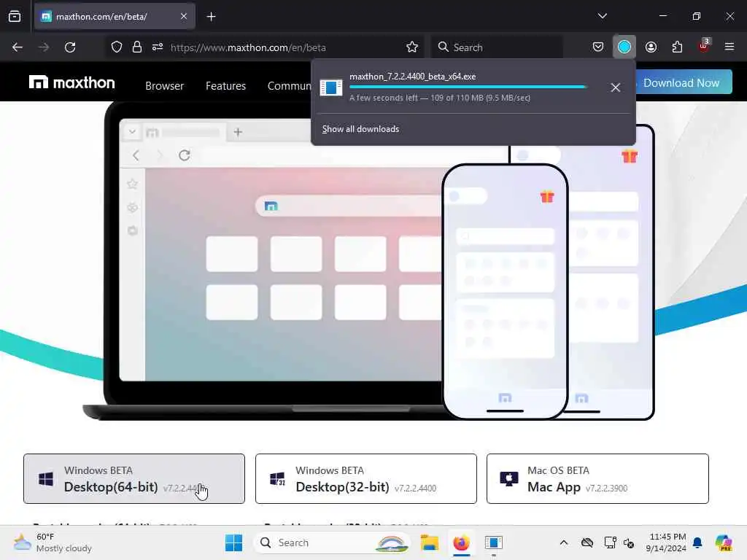Click Show all downloads
Screen dimensions: 747x560
point(360,129)
